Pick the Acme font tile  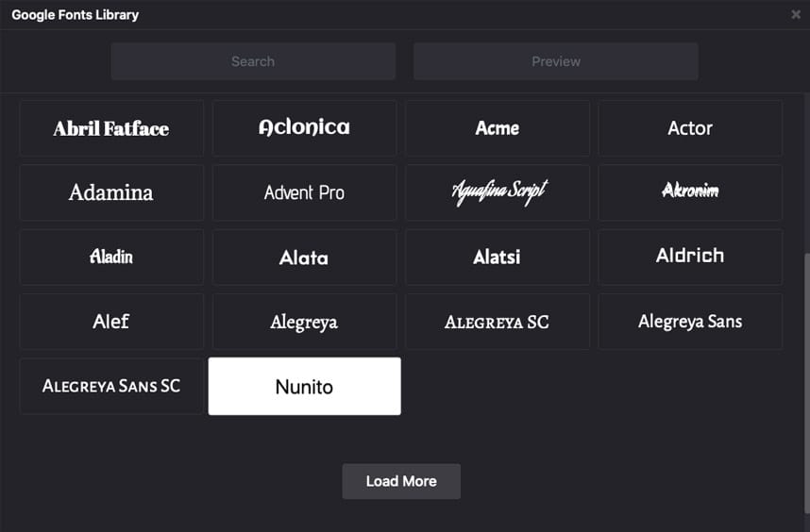(x=498, y=128)
